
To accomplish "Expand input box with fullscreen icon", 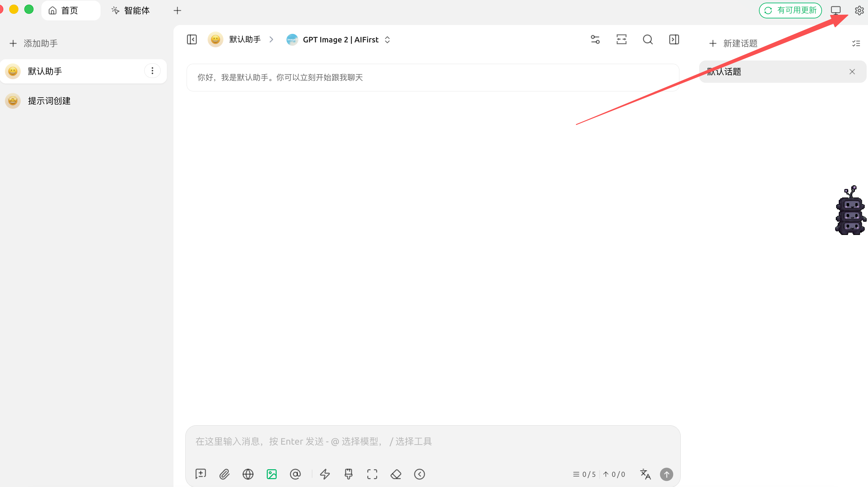I will [x=372, y=474].
